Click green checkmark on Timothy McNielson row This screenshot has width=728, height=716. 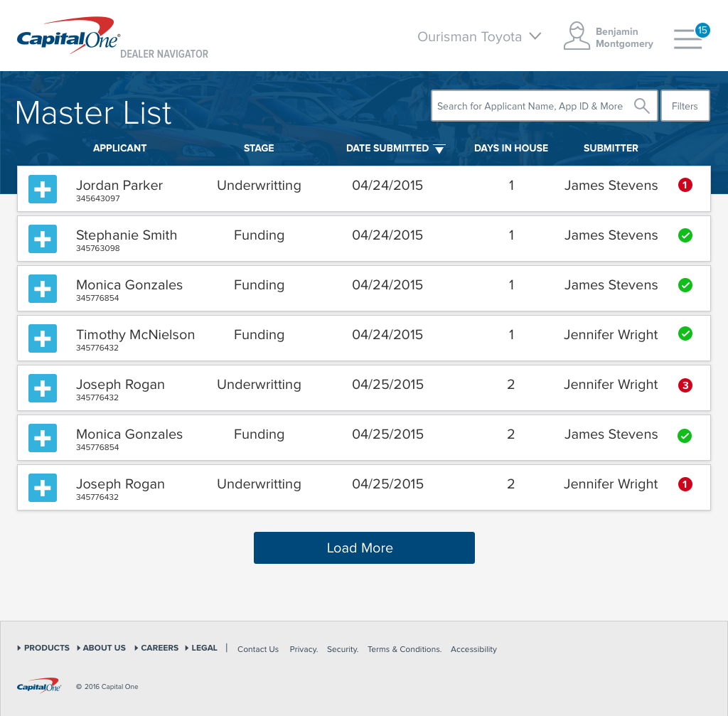click(685, 333)
